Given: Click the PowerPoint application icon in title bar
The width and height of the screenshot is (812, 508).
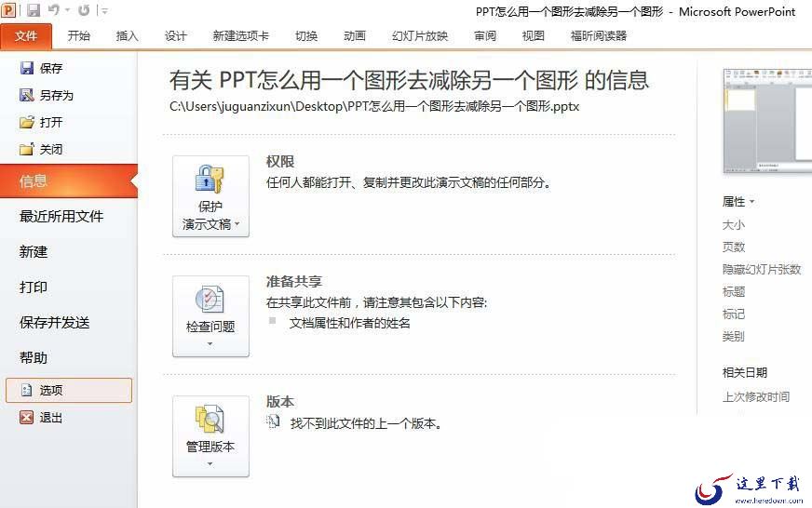Looking at the screenshot, I should point(8,9).
